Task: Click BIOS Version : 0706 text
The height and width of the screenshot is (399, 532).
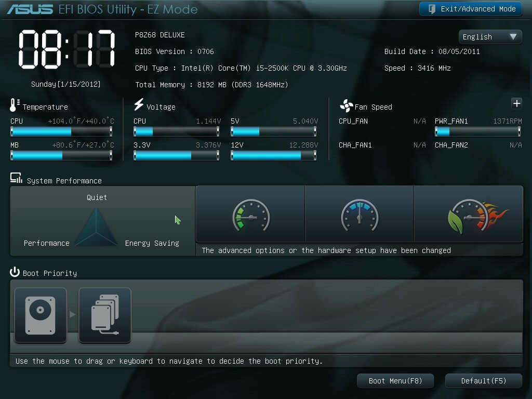Action: [175, 51]
